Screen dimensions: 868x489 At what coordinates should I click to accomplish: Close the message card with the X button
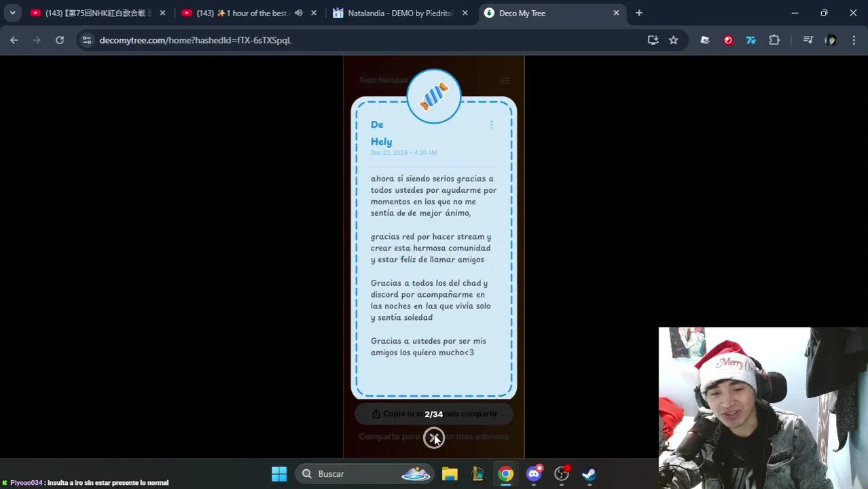(x=433, y=438)
